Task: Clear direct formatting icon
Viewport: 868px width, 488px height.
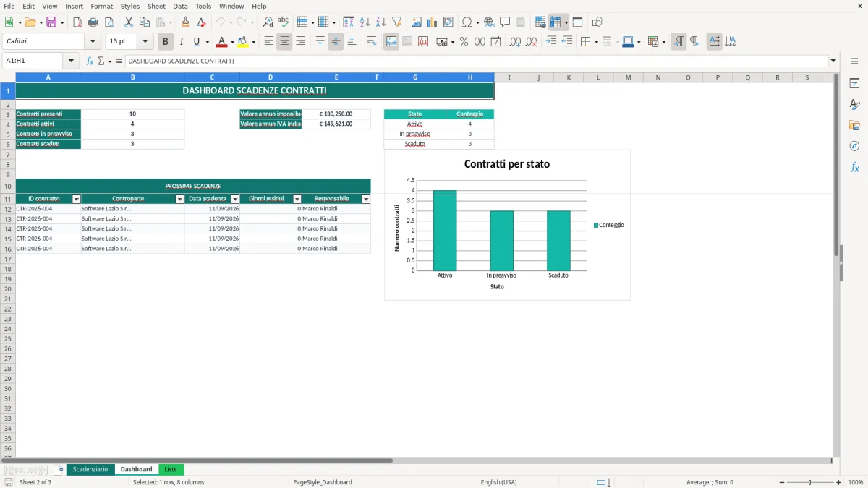Action: click(x=202, y=22)
